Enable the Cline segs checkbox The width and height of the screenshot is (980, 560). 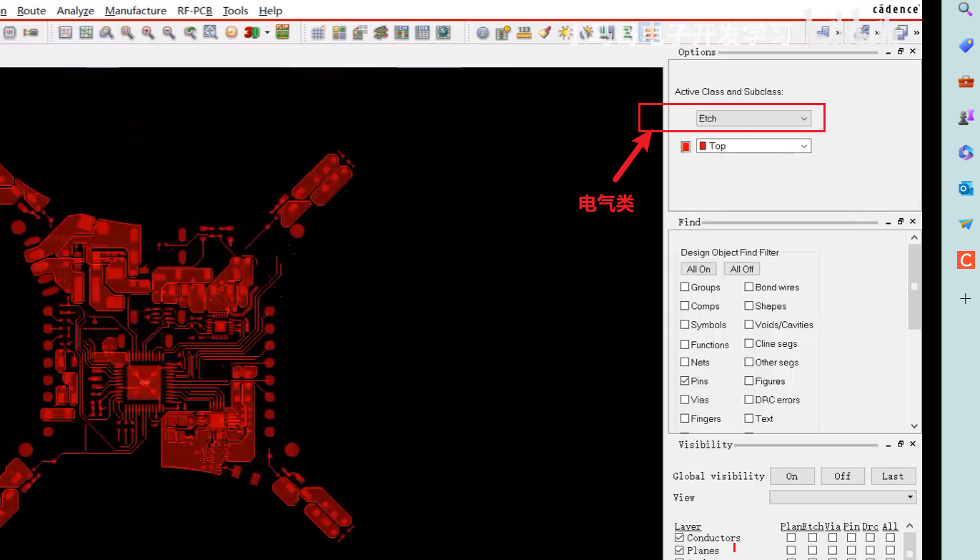749,343
